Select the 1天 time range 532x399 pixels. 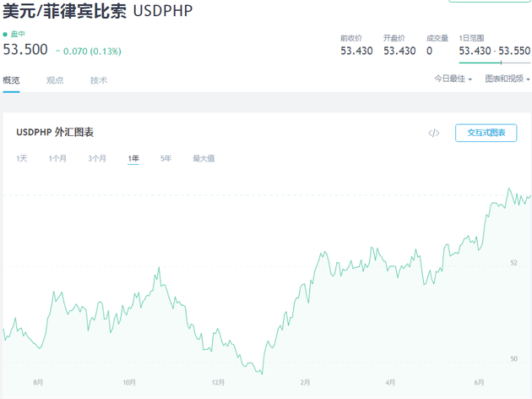(22, 158)
